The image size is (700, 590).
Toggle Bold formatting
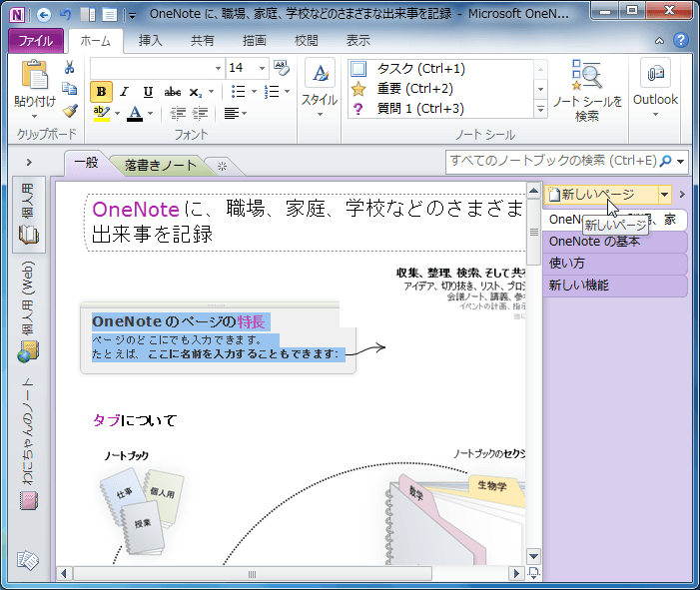pos(101,91)
